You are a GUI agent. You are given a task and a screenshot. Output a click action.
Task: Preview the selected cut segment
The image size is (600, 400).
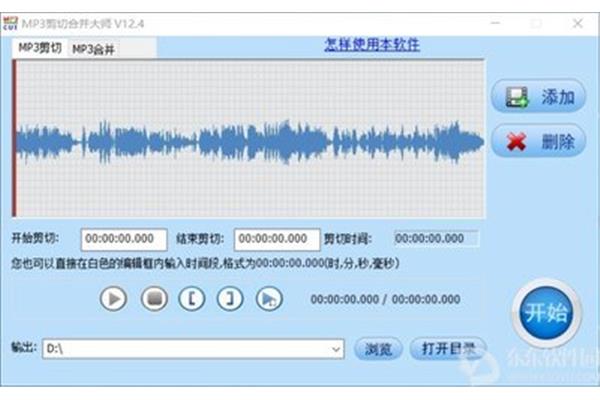[x=269, y=299]
